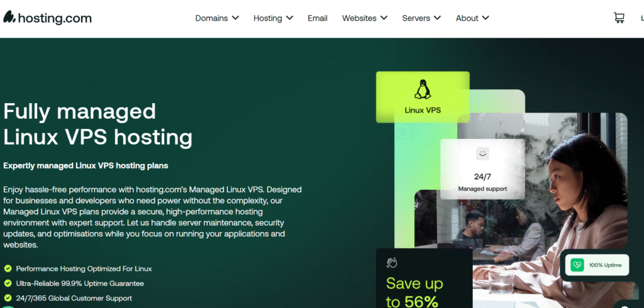The width and height of the screenshot is (644, 308).
Task: Expand the Hosting dropdown menu
Action: point(273,18)
